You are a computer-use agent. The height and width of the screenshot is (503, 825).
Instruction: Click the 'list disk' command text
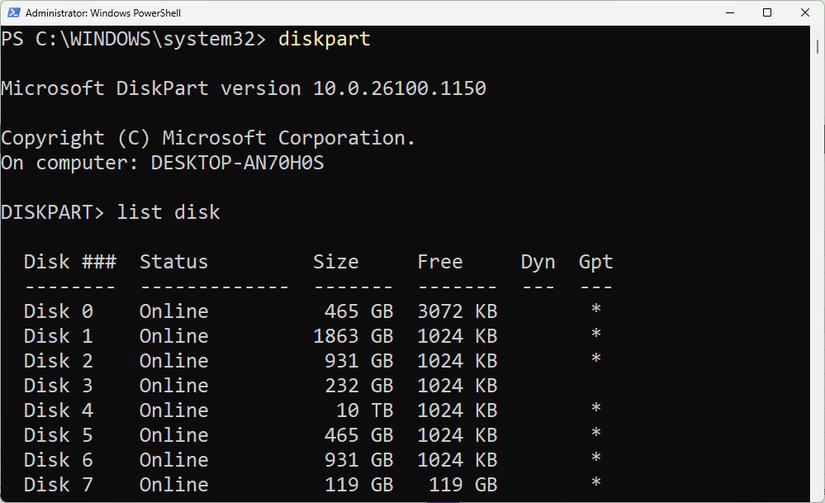(168, 212)
